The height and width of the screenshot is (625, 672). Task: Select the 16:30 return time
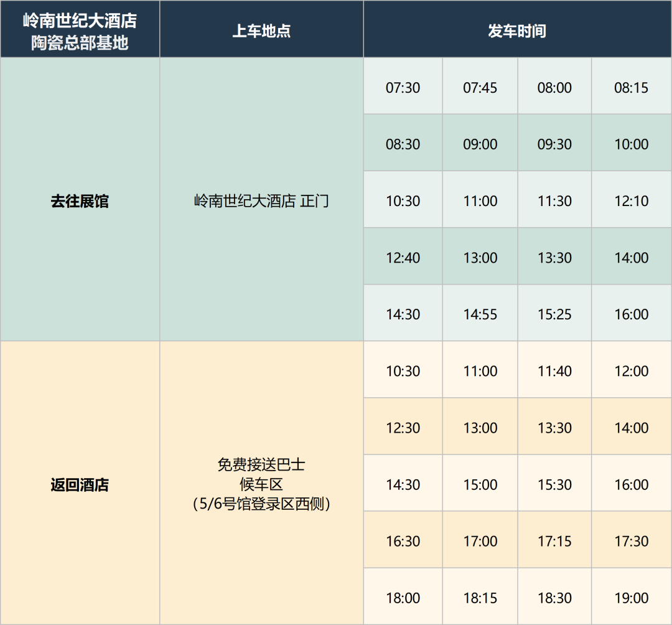tap(403, 540)
